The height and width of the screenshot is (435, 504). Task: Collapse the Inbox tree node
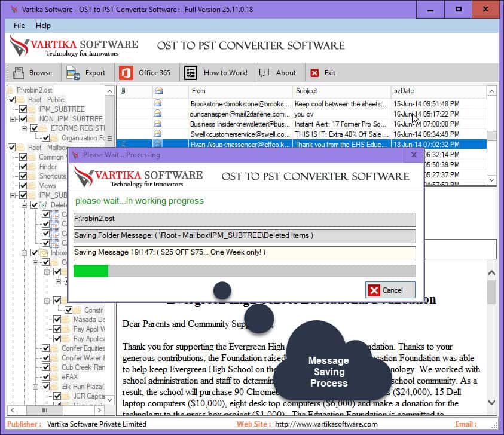click(x=24, y=253)
